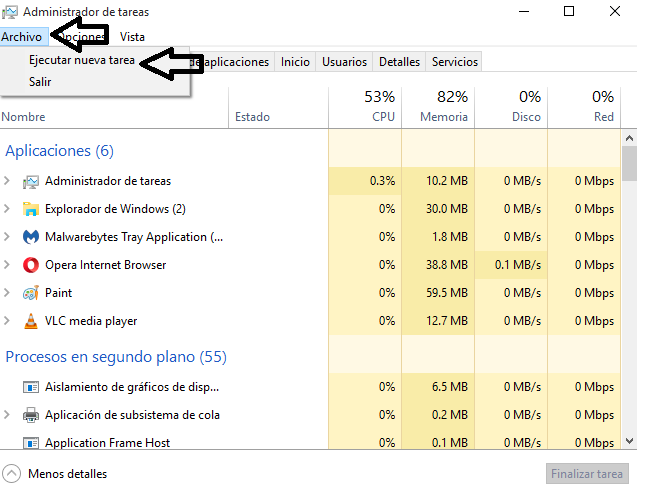This screenshot has width=645, height=499.
Task: Click the scrollbar down arrow
Action: 629,441
